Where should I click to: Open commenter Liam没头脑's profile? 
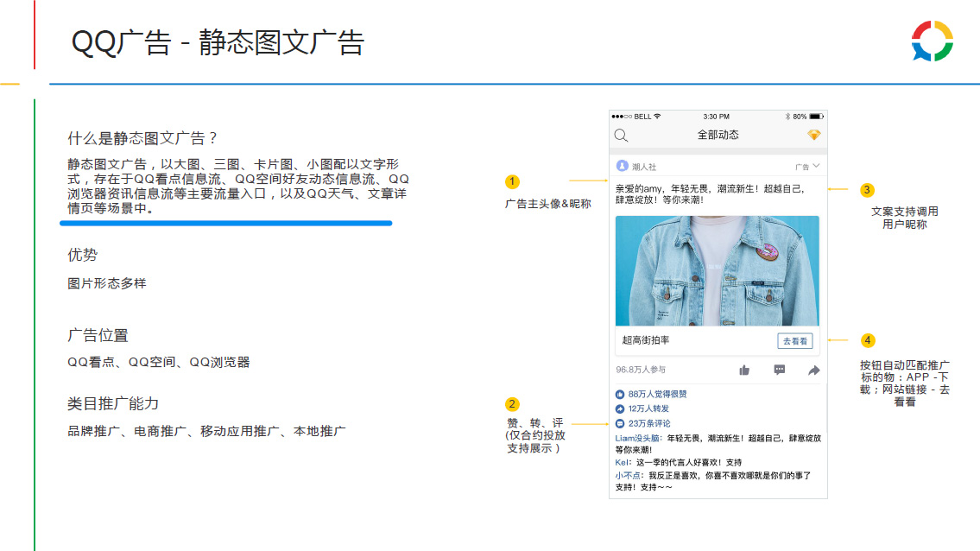pyautogui.click(x=637, y=439)
